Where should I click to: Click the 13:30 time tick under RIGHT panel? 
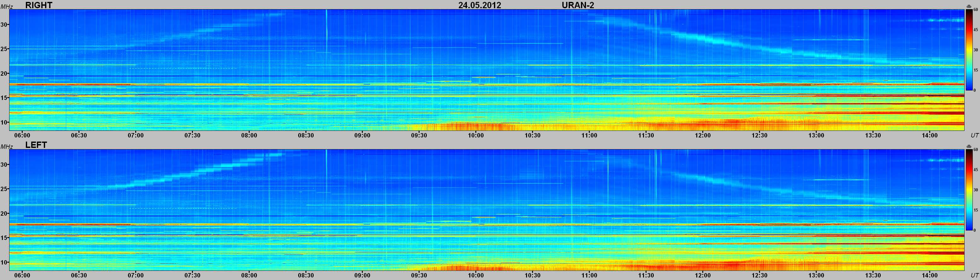pyautogui.click(x=873, y=136)
